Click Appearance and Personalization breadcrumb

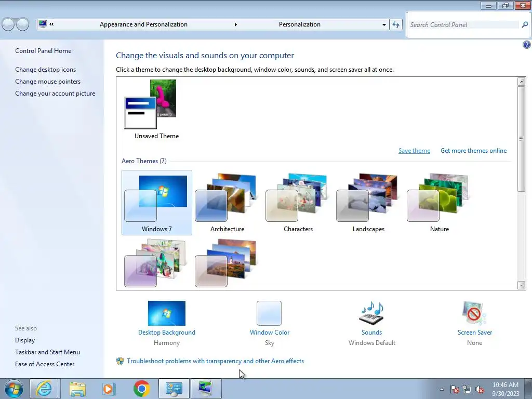tap(143, 24)
